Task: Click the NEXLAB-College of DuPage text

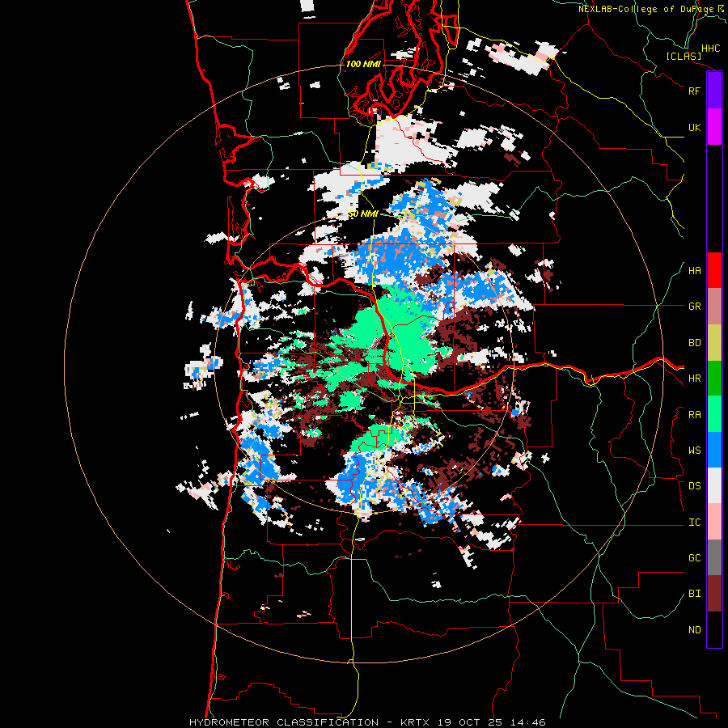Action: 645,9
